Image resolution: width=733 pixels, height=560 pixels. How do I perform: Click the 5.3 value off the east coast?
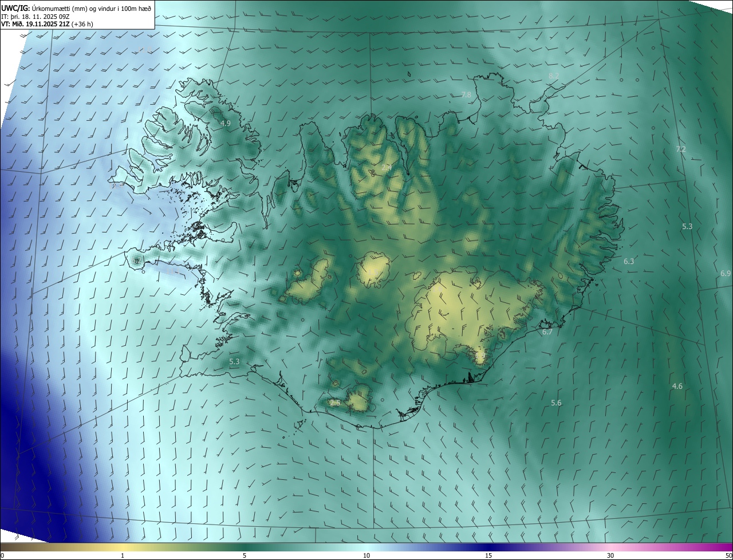coord(687,226)
